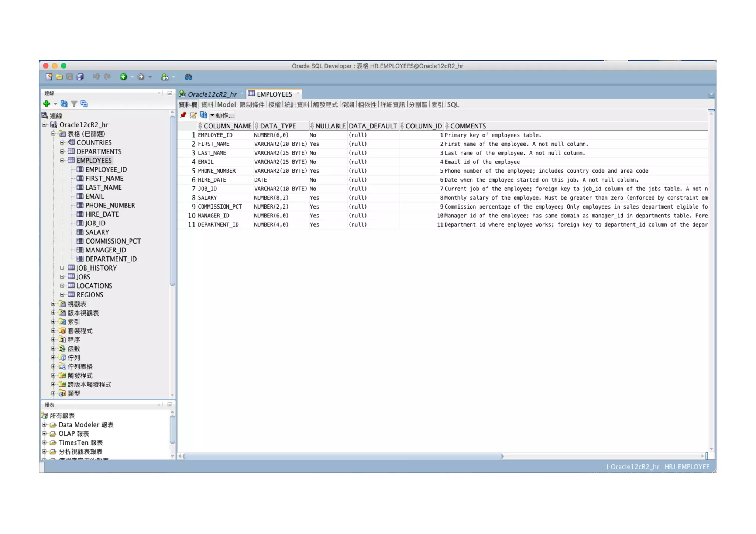
Task: Open the Model tab
Action: [x=226, y=105]
